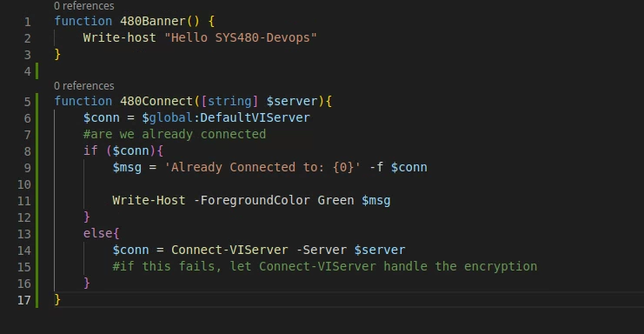
Task: Click the function keyword on line 1
Action: pos(83,21)
